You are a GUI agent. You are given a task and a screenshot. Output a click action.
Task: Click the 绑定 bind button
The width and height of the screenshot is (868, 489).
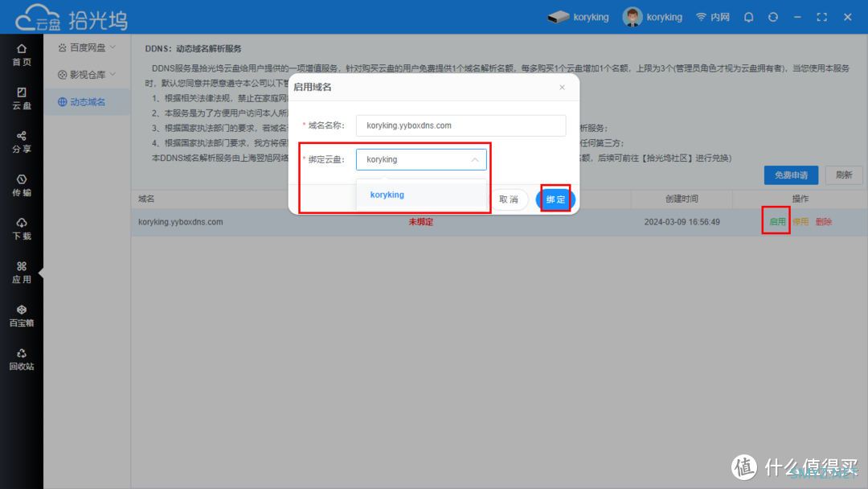(x=555, y=199)
